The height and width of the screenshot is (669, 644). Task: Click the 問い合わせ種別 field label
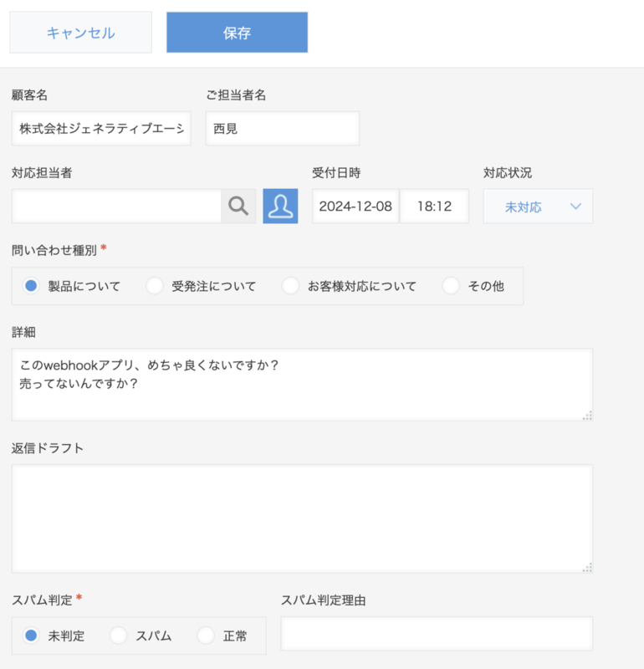point(54,250)
